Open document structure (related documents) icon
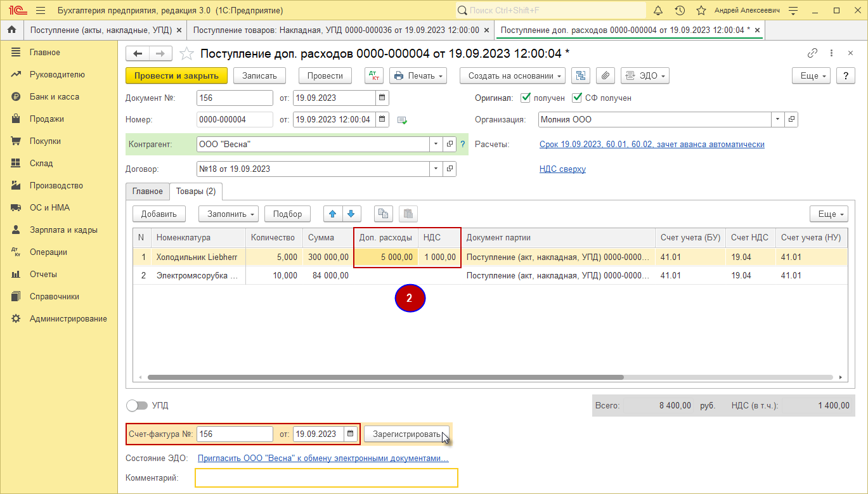Image resolution: width=868 pixels, height=494 pixels. pyautogui.click(x=581, y=75)
